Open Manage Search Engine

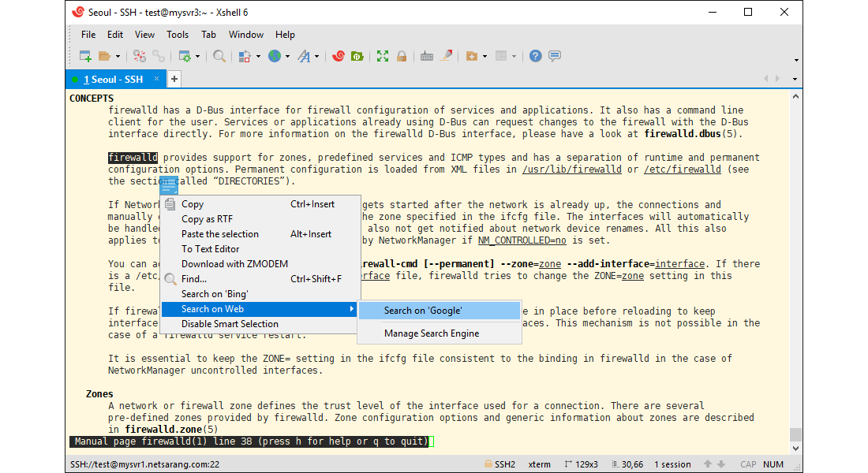click(x=440, y=333)
